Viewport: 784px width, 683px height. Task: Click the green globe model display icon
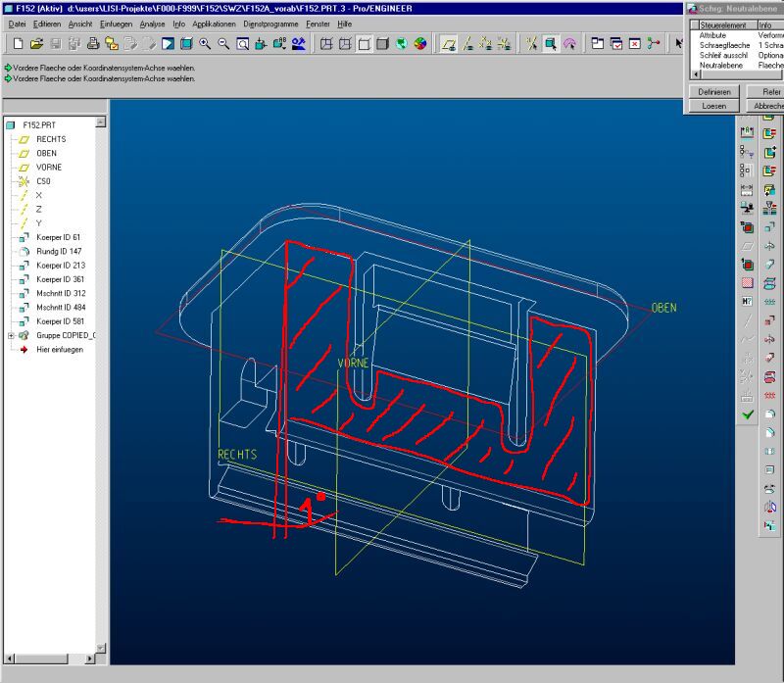tap(402, 44)
